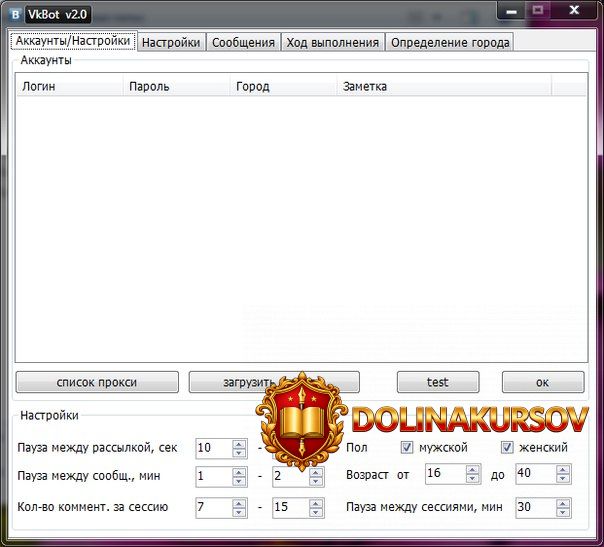The image size is (604, 547).
Task: Click the VkBot app icon in title bar
Action: (15, 15)
